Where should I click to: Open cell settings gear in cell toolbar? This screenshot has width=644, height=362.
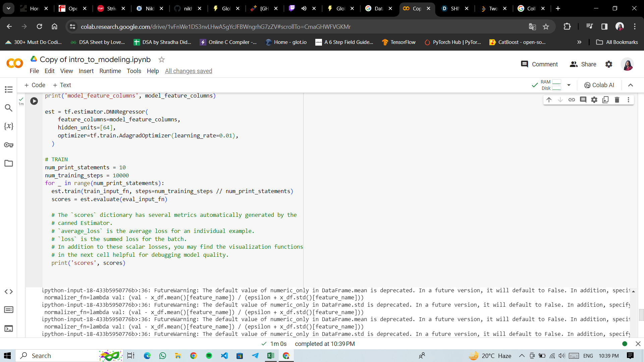(594, 100)
